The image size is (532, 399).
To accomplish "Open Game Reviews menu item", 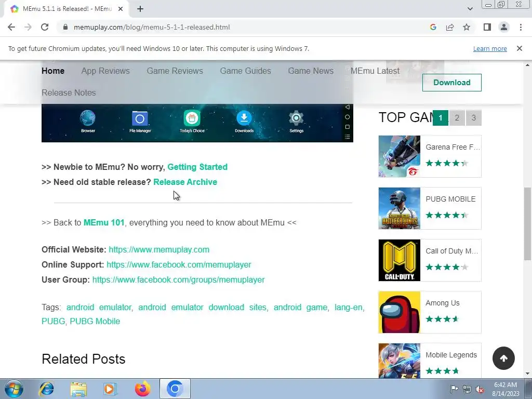I will [x=175, y=71].
